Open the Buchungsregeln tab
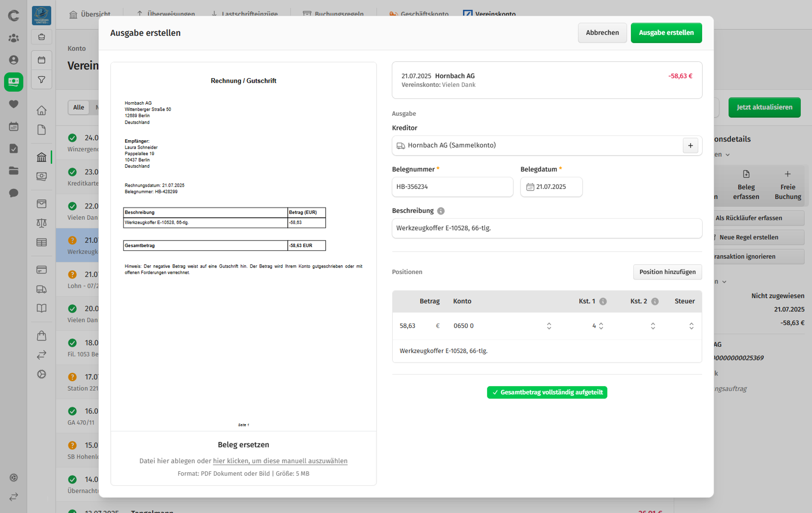Screen dimensions: 812x513 click(x=333, y=14)
